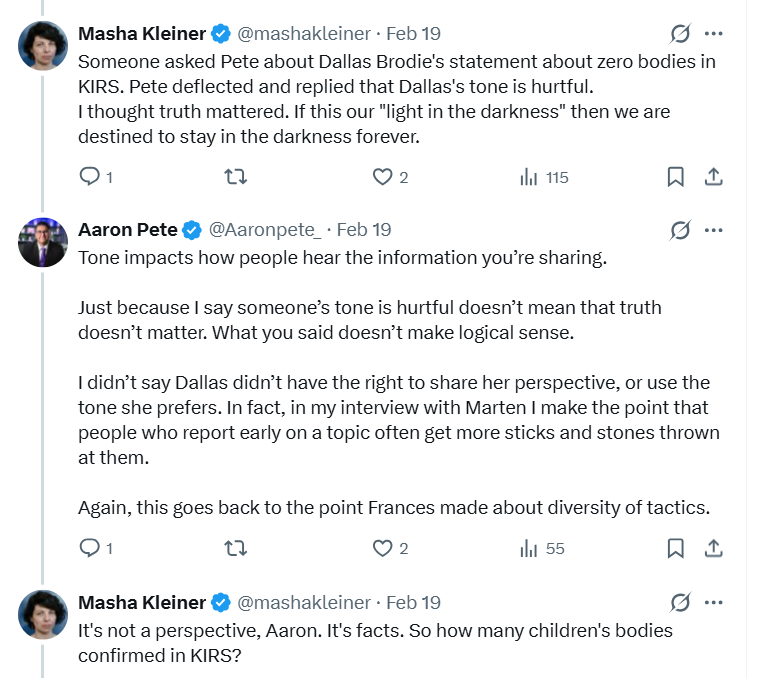
Task: Open more options on first Masha tweet
Action: pyautogui.click(x=713, y=33)
